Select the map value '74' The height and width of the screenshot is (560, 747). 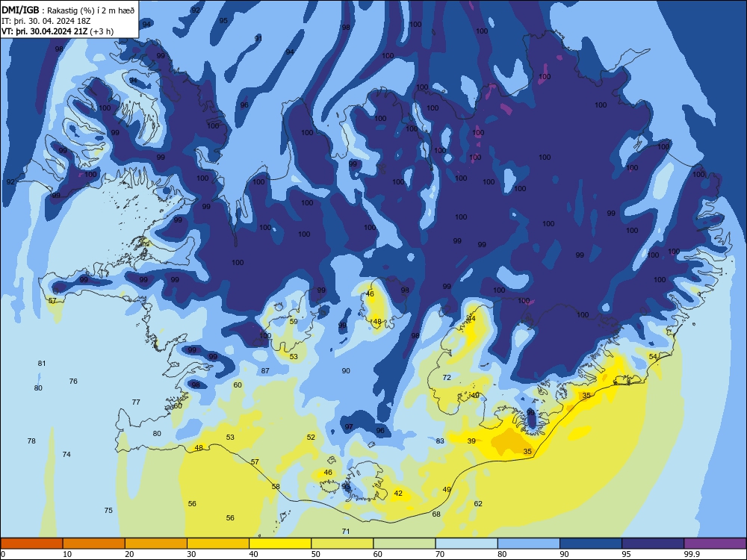(x=66, y=454)
